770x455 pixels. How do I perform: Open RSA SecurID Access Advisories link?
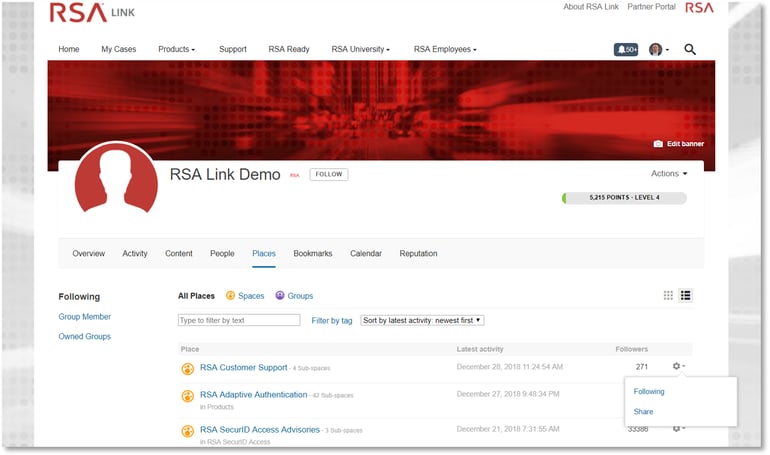point(260,430)
